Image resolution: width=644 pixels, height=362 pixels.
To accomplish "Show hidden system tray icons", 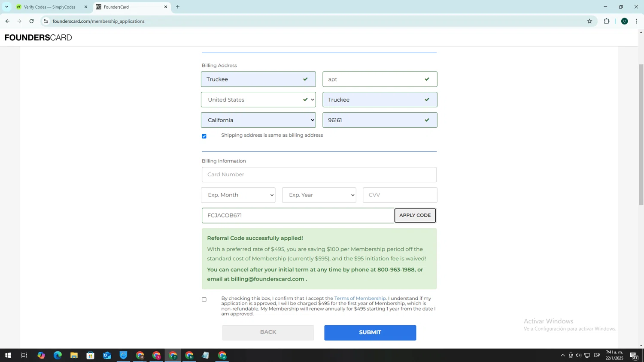I will pos(563,355).
